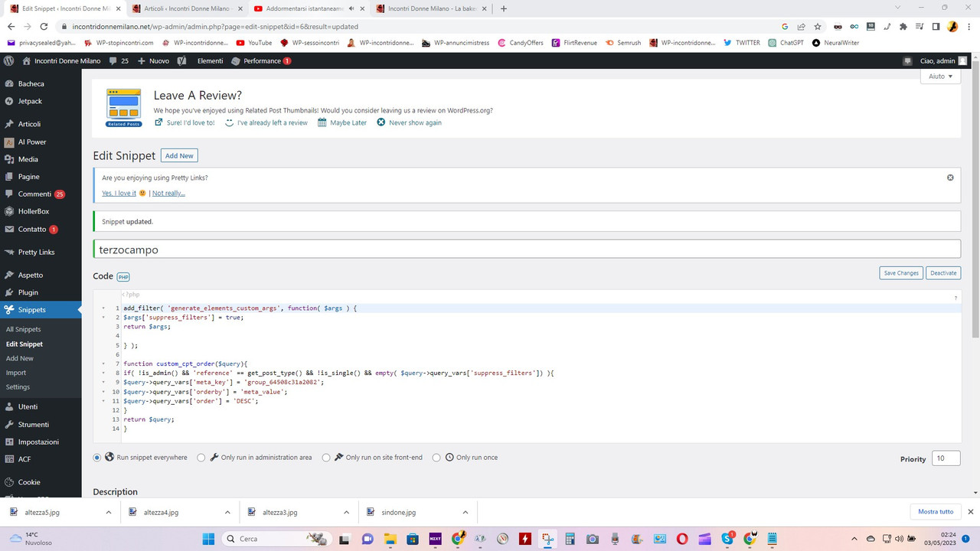Viewport: 980px width, 551px height.
Task: Open the Performance menu in the admin bar
Action: [x=261, y=60]
